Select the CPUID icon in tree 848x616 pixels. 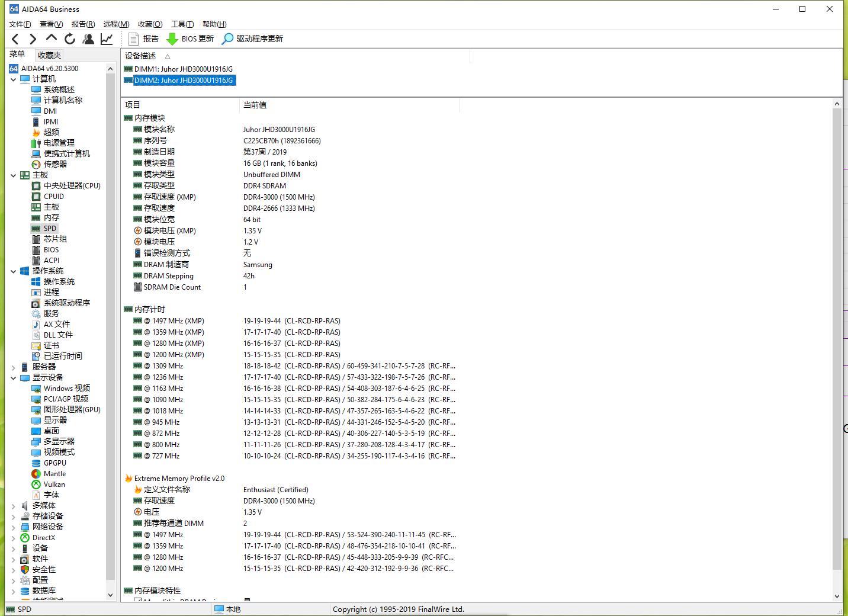(x=36, y=197)
